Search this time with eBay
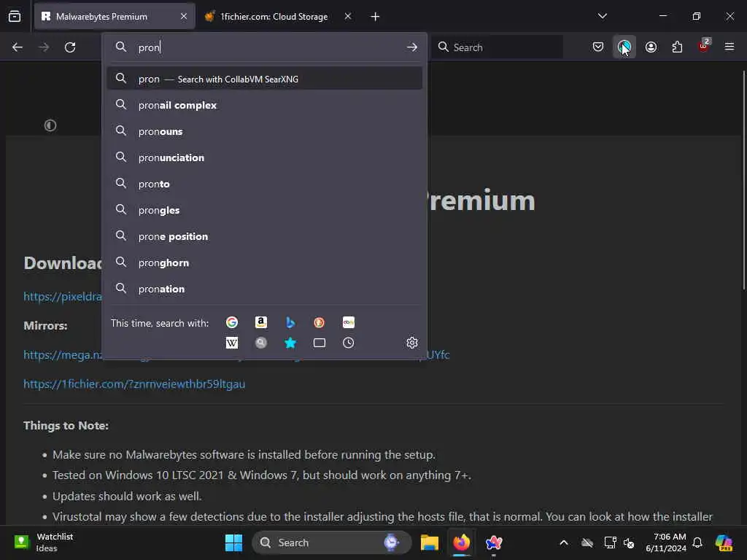Image resolution: width=747 pixels, height=560 pixels. 349,322
